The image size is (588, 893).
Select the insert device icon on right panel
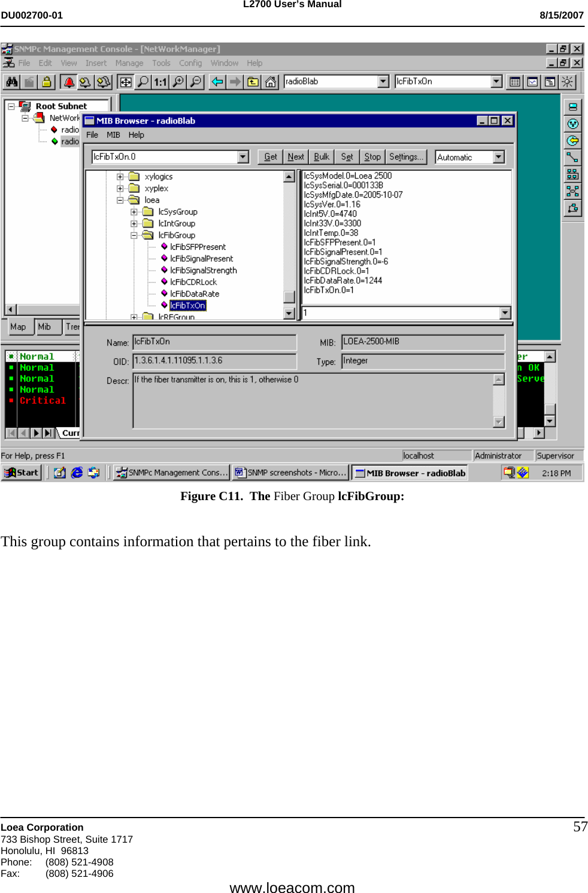pos(574,107)
